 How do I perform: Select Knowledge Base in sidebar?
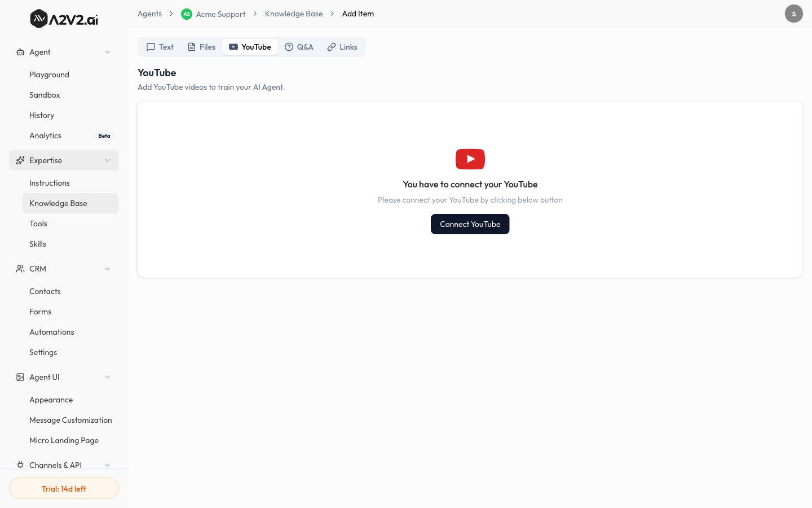70,203
